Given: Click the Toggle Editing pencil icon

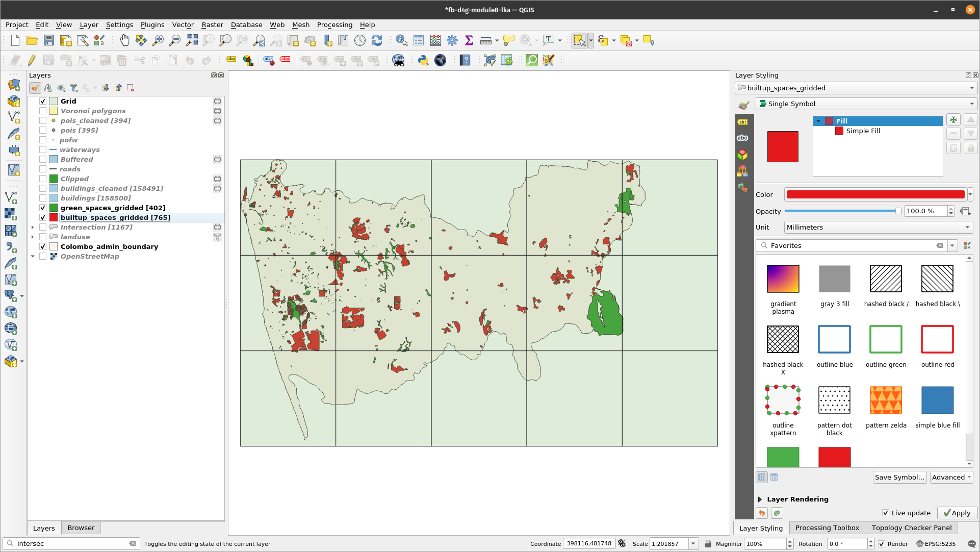Looking at the screenshot, I should tap(32, 60).
